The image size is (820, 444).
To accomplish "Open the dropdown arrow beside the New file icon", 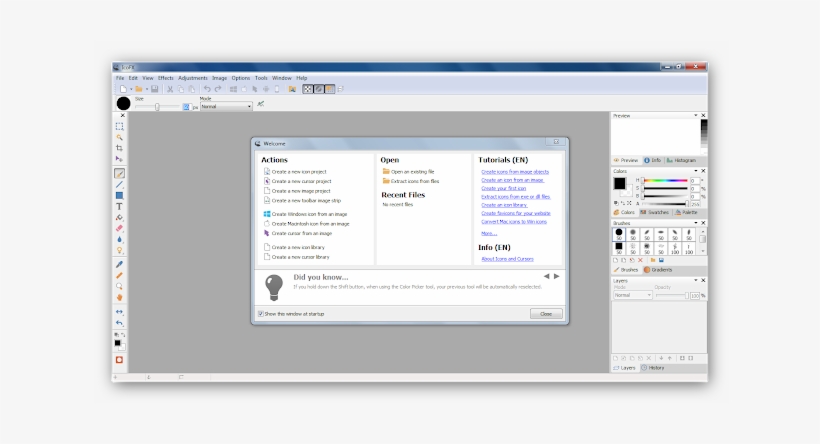I will (129, 89).
